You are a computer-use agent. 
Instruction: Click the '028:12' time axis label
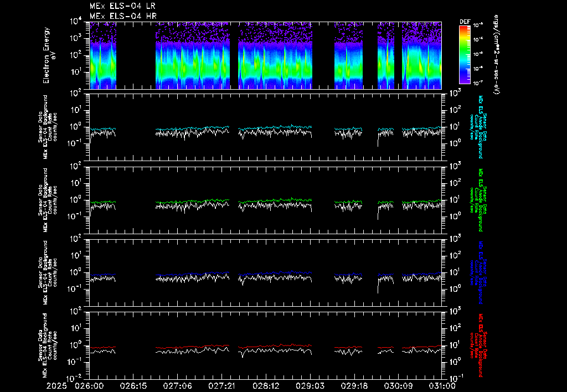pyautogui.click(x=266, y=386)
